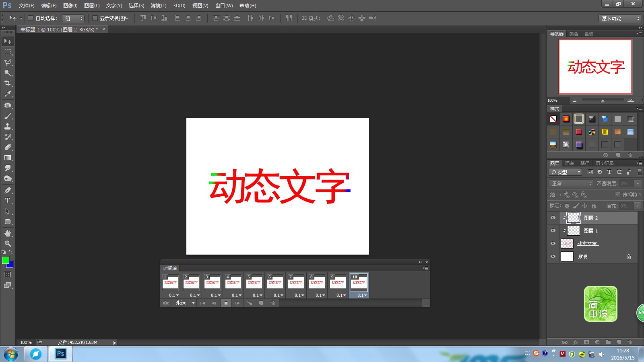This screenshot has width=644, height=362.
Task: Select the Hand tool
Action: tap(8, 233)
